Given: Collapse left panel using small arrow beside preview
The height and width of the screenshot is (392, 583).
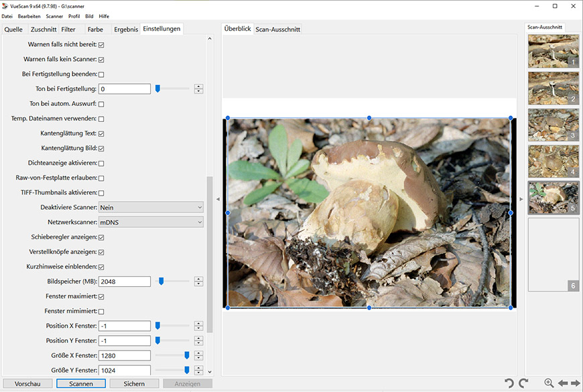Looking at the screenshot, I should coord(217,200).
